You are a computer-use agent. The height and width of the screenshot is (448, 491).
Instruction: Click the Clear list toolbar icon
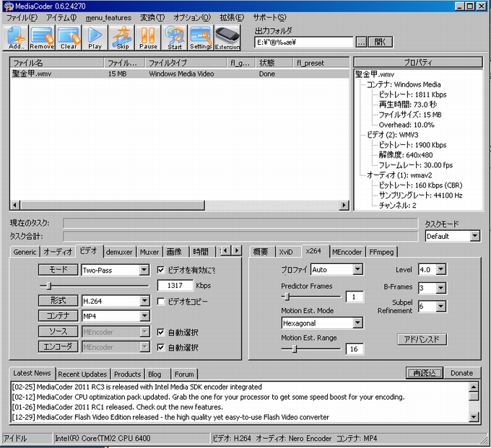coord(69,38)
